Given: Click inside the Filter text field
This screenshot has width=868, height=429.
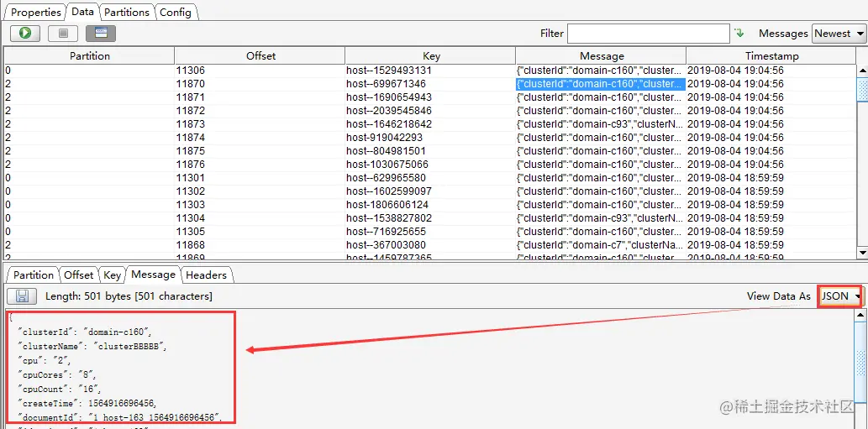Looking at the screenshot, I should (648, 34).
